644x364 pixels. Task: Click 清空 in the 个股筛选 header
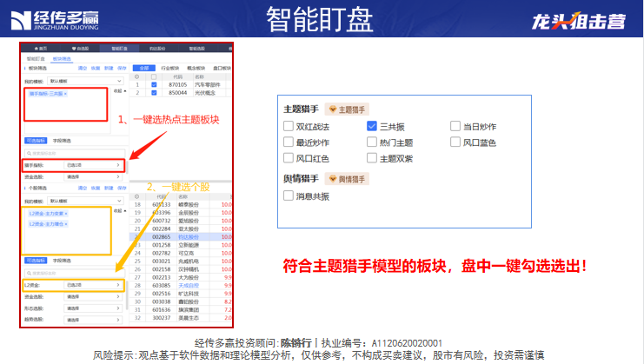pos(83,188)
